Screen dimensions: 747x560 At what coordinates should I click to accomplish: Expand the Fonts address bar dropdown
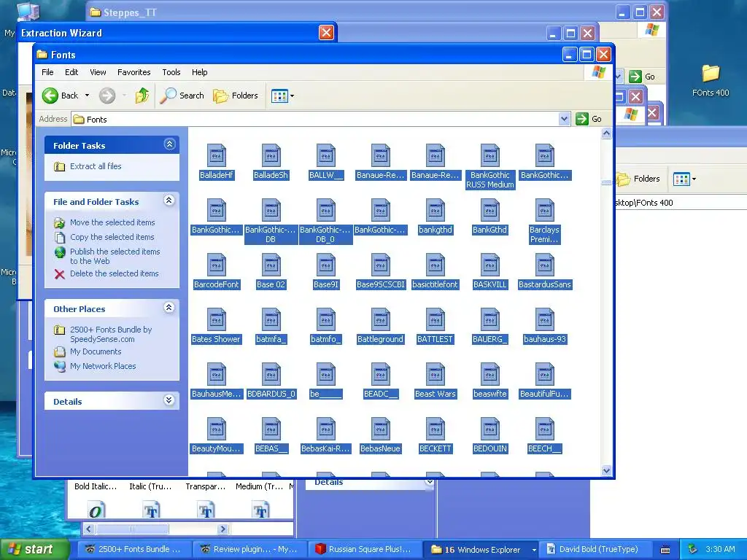tap(564, 119)
